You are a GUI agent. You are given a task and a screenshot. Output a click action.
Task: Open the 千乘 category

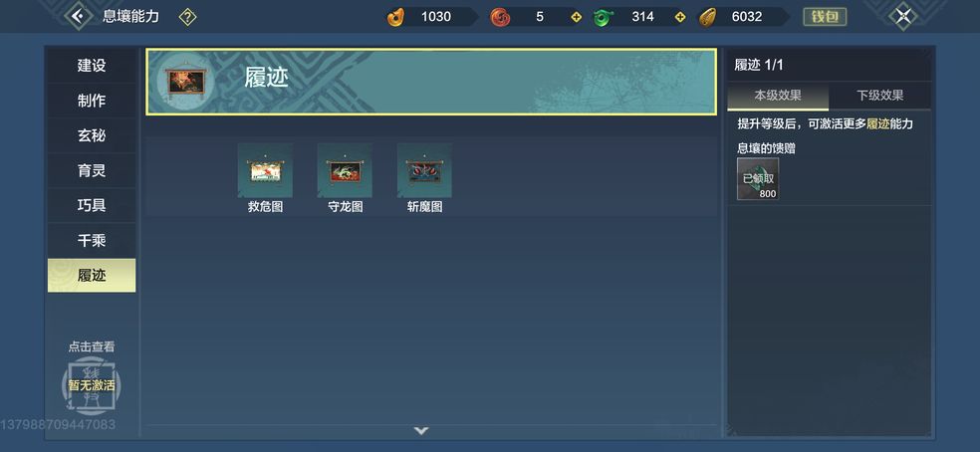(x=92, y=240)
